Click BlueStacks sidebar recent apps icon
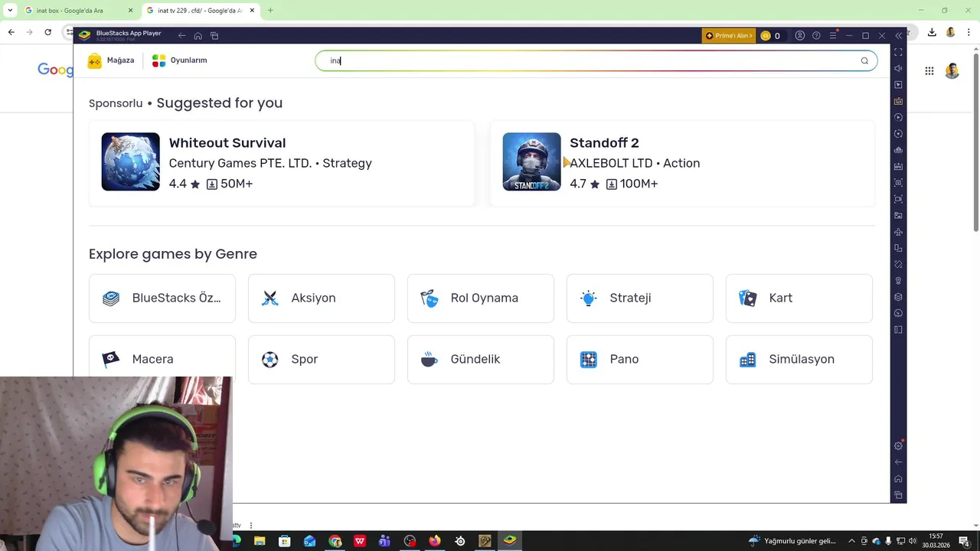 click(899, 495)
